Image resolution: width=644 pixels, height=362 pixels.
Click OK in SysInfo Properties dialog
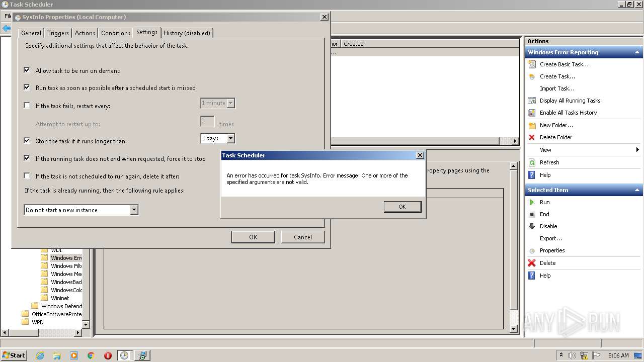253,237
